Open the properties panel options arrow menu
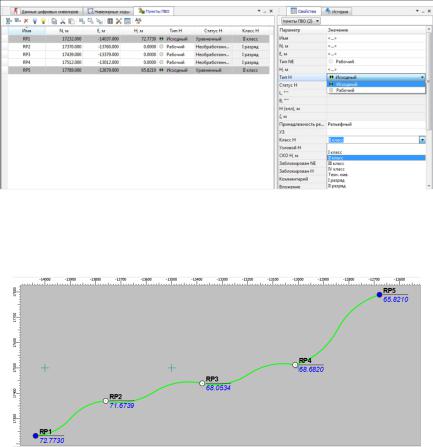The height and width of the screenshot is (447, 433). [x=417, y=11]
